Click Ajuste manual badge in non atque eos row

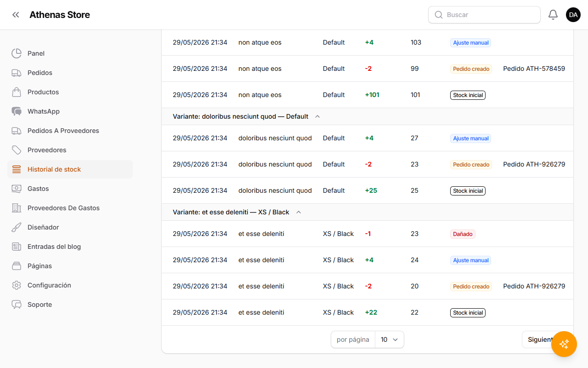pos(471,43)
